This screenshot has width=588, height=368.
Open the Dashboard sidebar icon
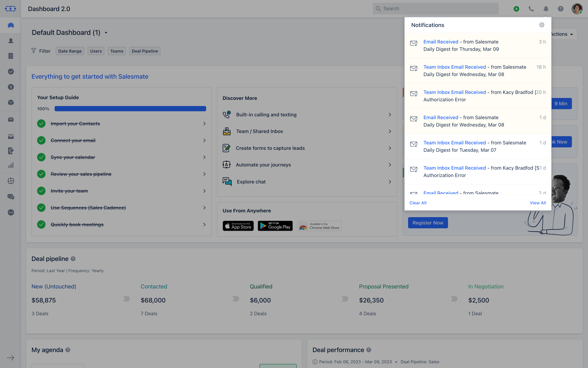(x=11, y=25)
